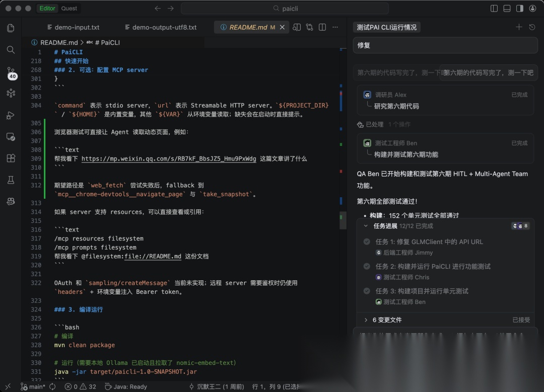Viewport: 544px width, 392px height.
Task: Open the remote window icon in status bar
Action: coord(8,386)
